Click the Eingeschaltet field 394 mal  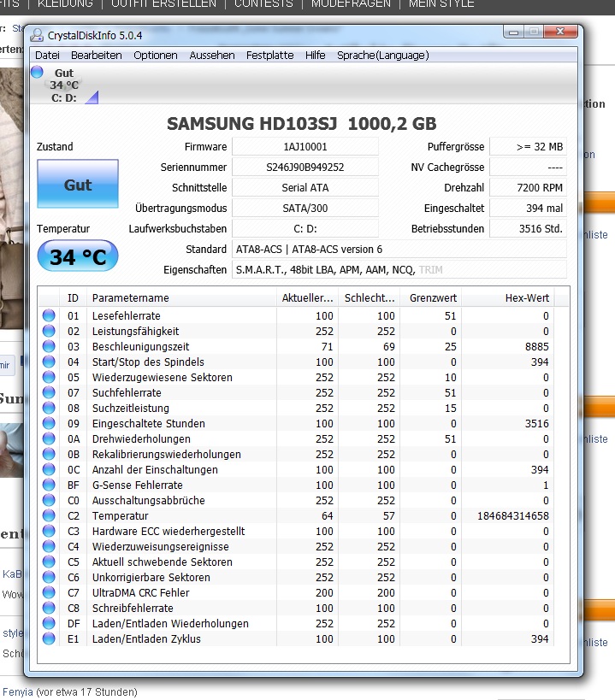(x=528, y=208)
